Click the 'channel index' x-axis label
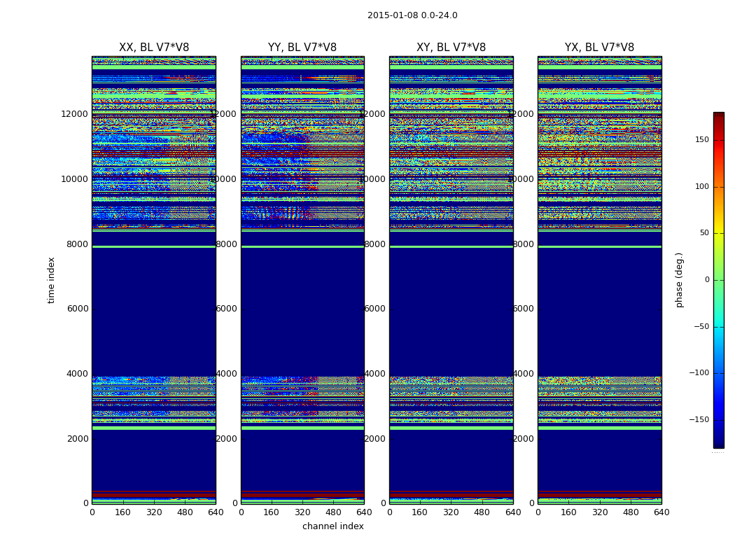The height and width of the screenshot is (560, 735). pos(333,526)
